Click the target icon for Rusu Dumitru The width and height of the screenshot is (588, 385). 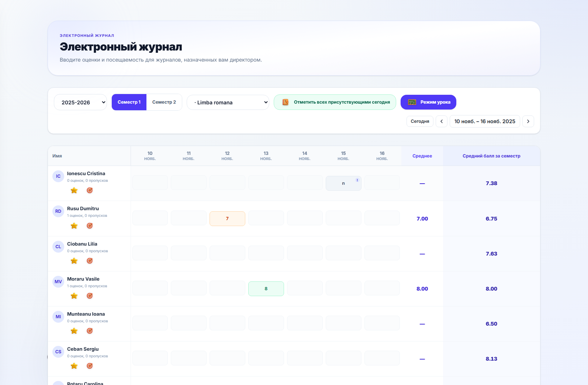coord(90,226)
